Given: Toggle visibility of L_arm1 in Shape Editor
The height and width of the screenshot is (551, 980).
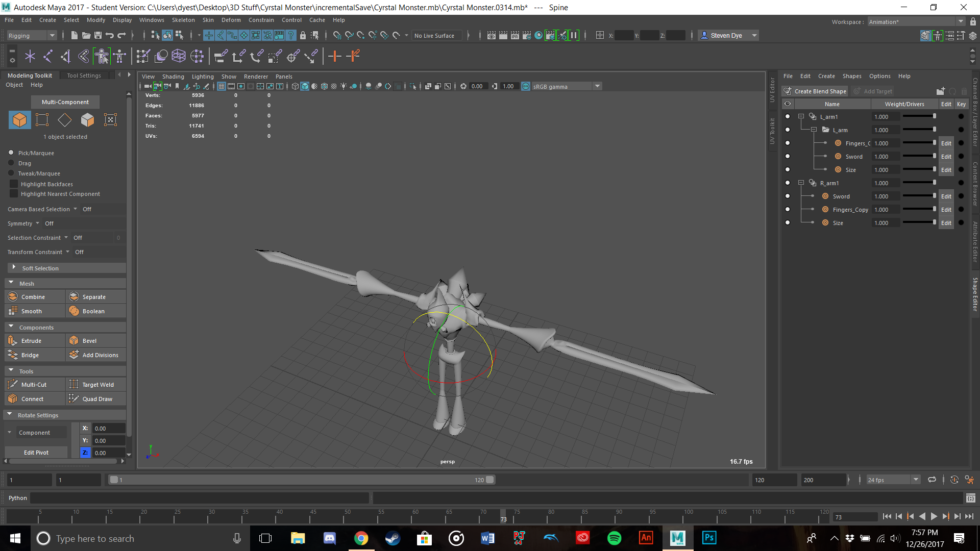Looking at the screenshot, I should [x=788, y=116].
